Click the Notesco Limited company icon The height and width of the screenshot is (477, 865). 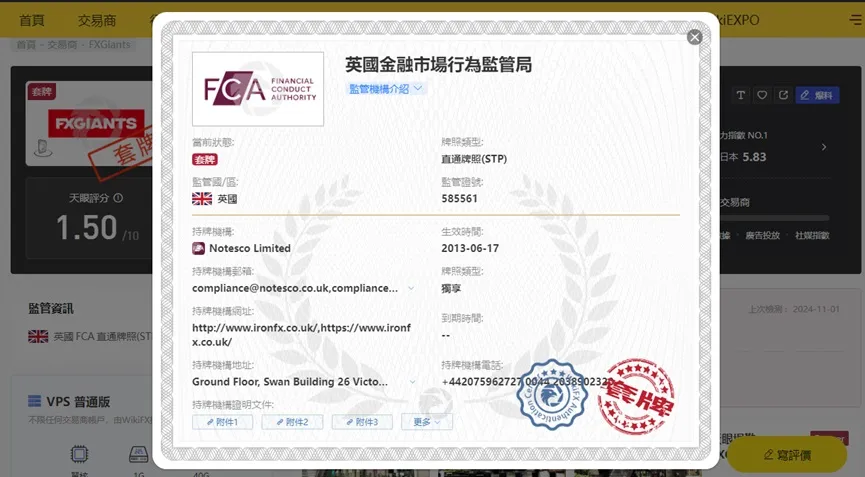click(198, 249)
